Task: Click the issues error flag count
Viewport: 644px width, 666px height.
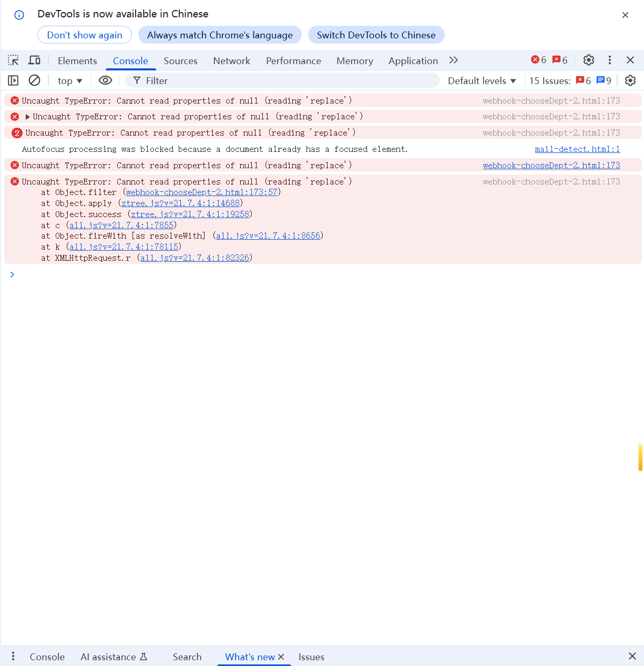Action: point(560,60)
